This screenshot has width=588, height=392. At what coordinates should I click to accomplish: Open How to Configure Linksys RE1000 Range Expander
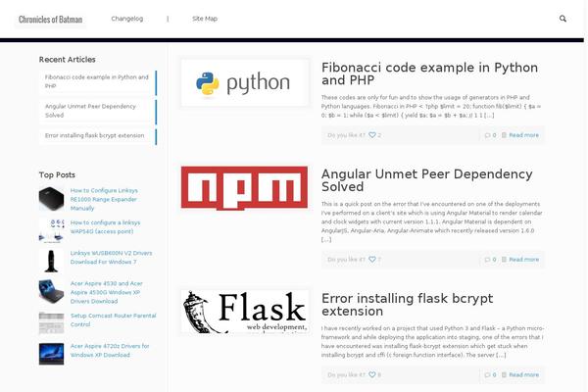click(x=104, y=199)
